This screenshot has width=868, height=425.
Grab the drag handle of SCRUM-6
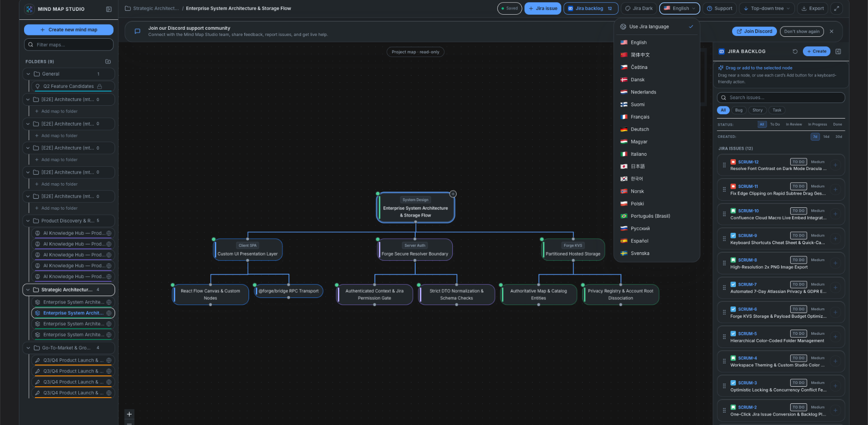tap(724, 313)
